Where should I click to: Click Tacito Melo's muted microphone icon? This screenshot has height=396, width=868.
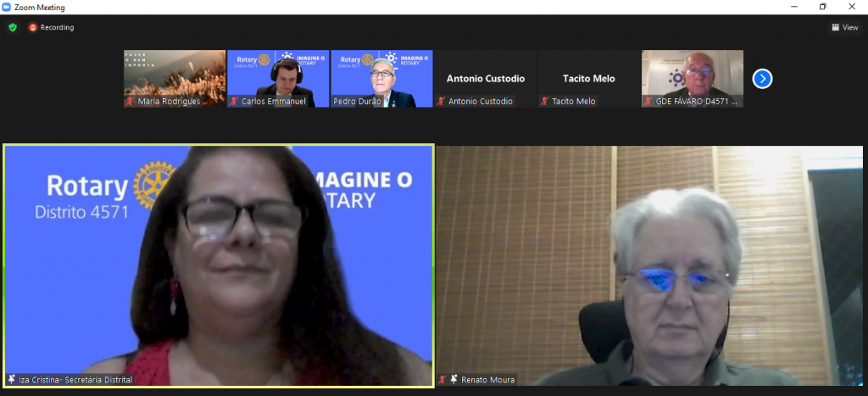pyautogui.click(x=545, y=101)
